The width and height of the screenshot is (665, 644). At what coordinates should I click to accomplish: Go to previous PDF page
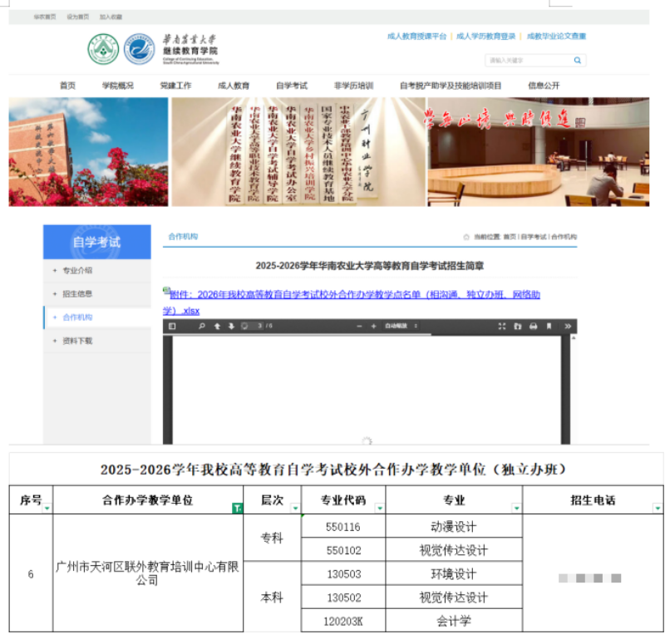point(217,326)
